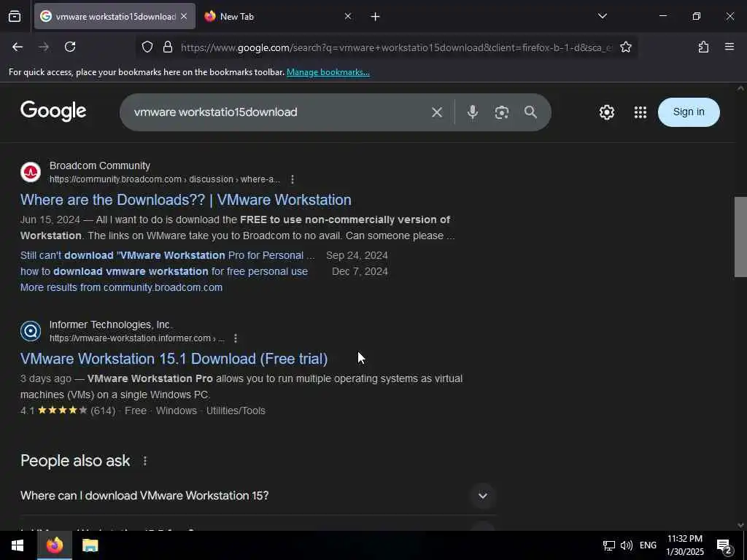Open the Extensions puzzle icon
The image size is (747, 560).
coord(703,47)
